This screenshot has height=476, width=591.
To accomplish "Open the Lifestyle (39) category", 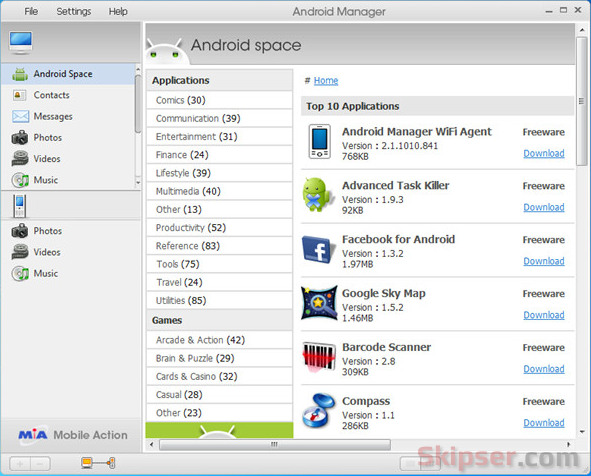I will pyautogui.click(x=219, y=173).
